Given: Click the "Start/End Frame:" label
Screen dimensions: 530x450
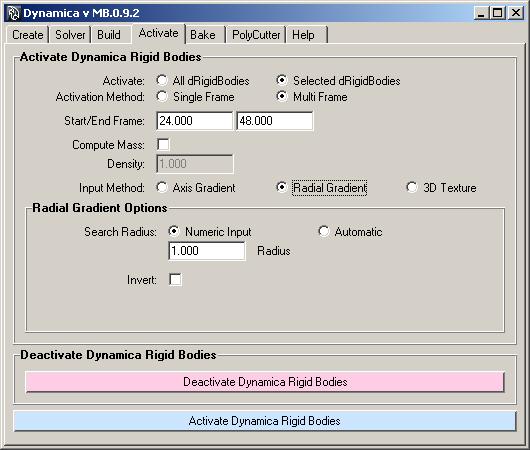Looking at the screenshot, I should tap(104, 121).
